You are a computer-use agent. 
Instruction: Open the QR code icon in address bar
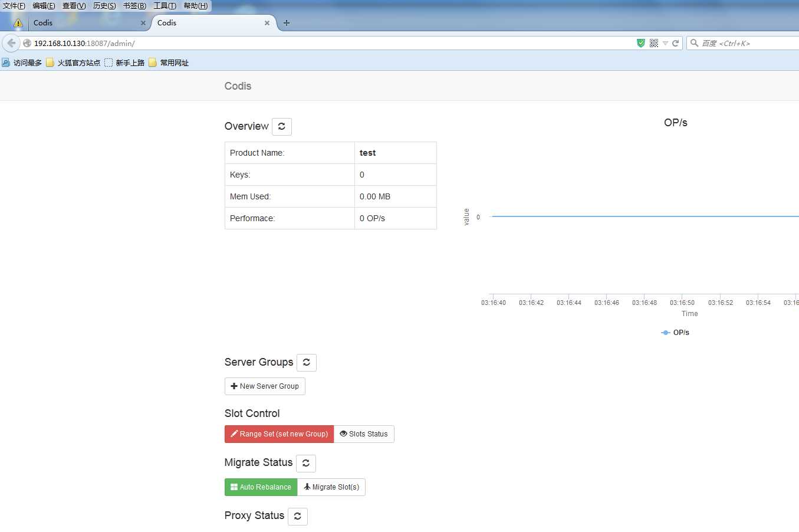(x=654, y=43)
